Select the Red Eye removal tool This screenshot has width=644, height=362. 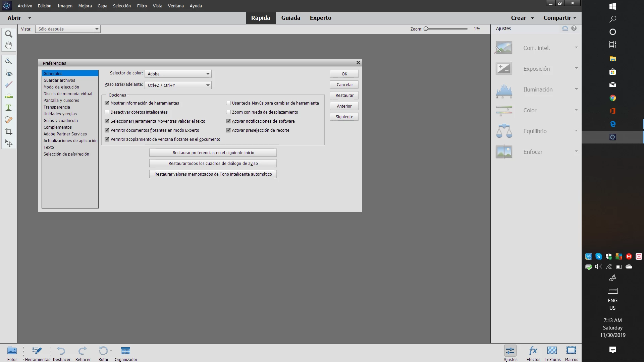point(9,73)
